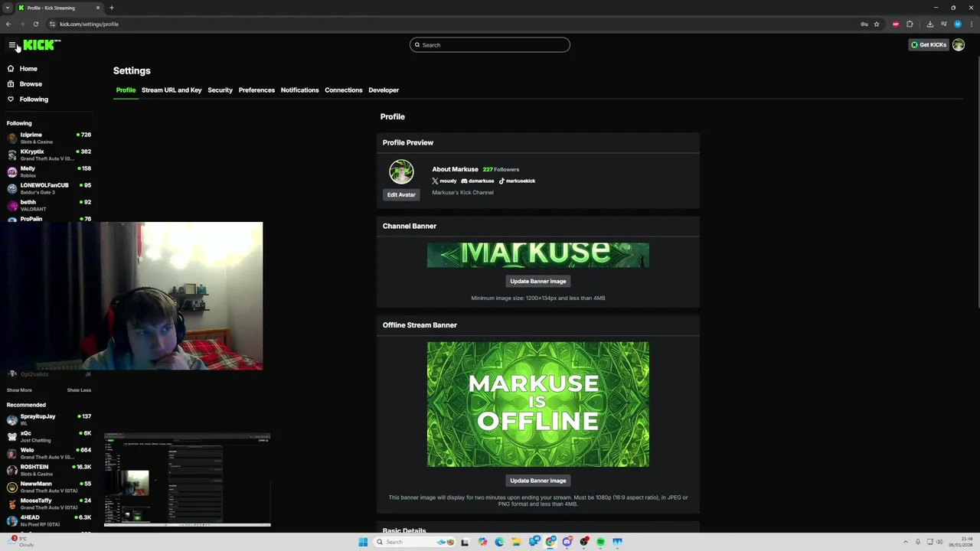Open Microsoft Edge in taskbar

click(499, 542)
